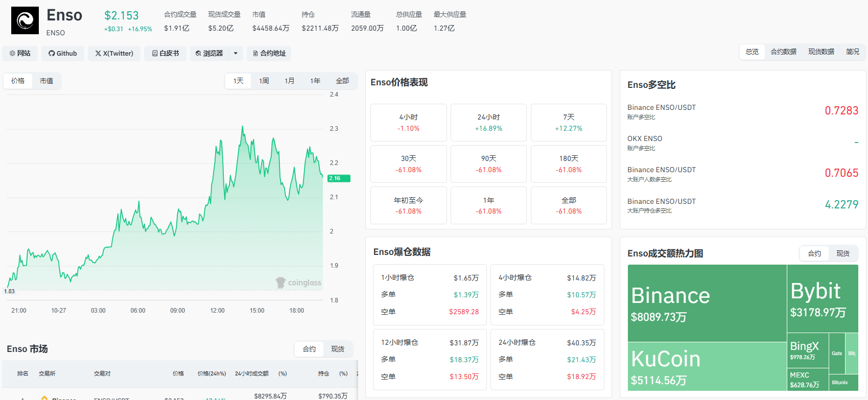
Task: Sort market table by 持仓 column
Action: pos(323,373)
